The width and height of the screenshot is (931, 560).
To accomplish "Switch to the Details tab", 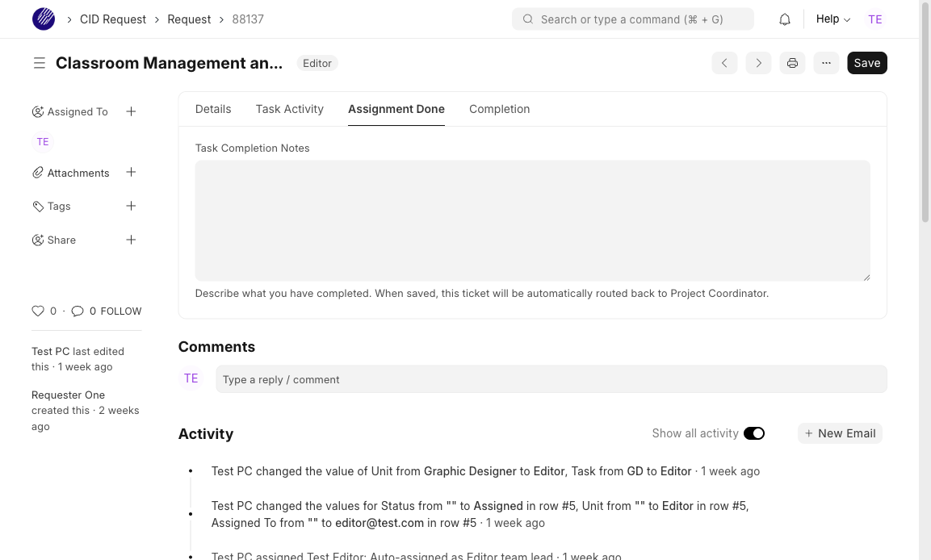I will (212, 109).
